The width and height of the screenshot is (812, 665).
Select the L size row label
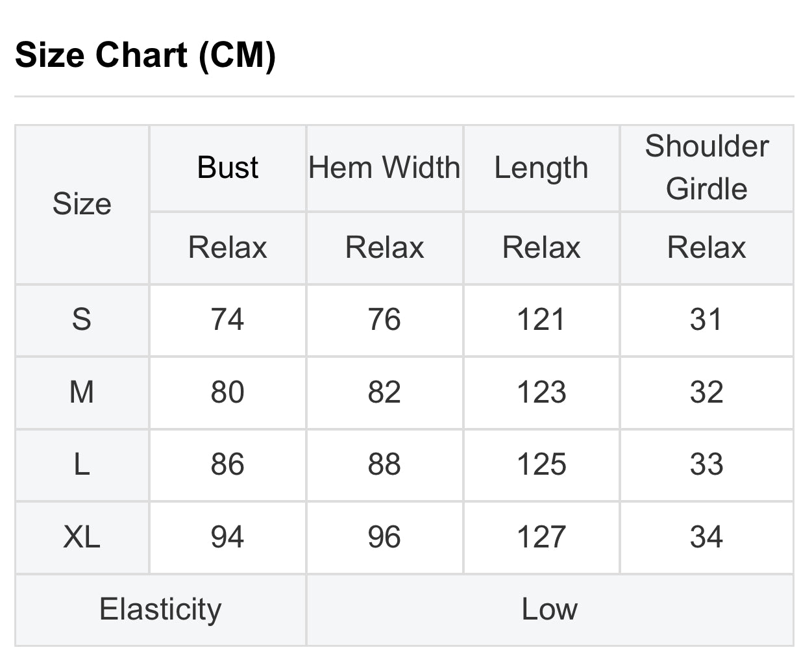point(82,464)
